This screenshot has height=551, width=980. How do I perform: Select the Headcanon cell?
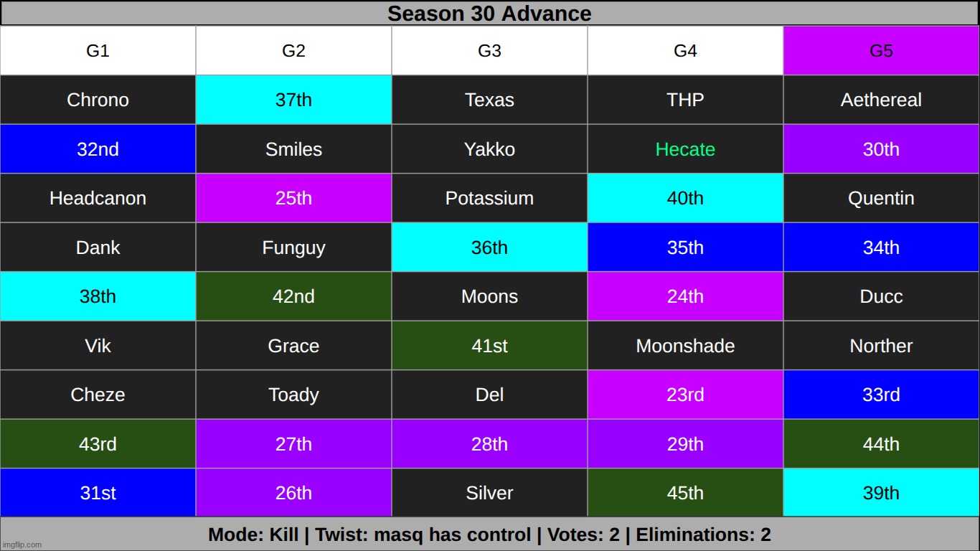[x=98, y=198]
